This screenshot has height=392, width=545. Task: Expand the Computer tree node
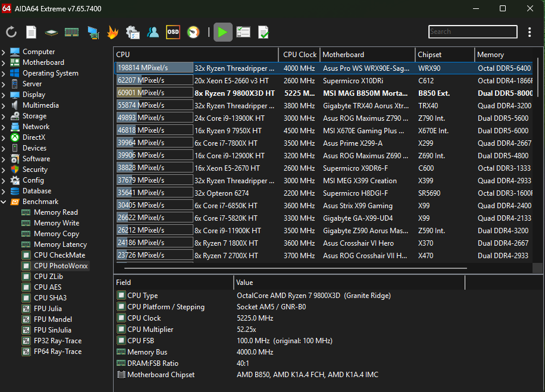tap(4, 52)
